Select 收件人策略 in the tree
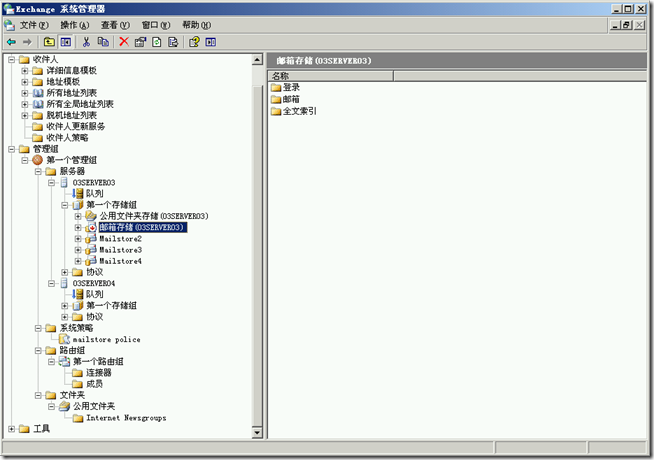This screenshot has width=654, height=460. (x=67, y=138)
